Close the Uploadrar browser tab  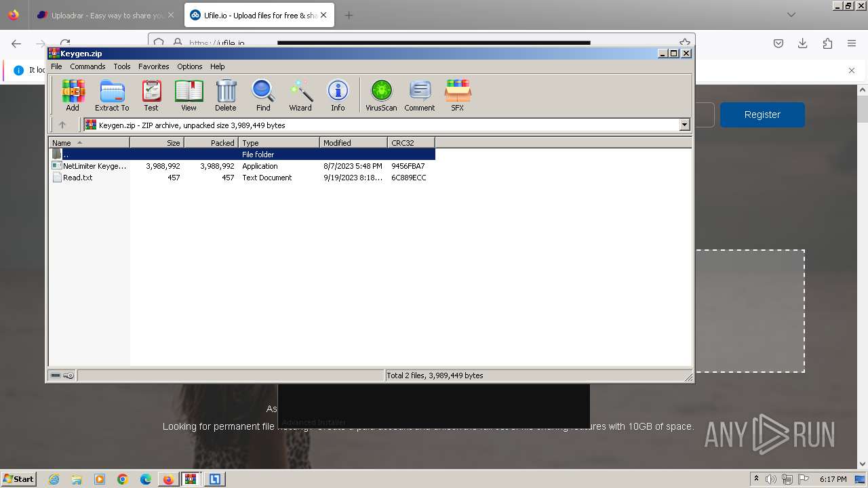click(170, 15)
